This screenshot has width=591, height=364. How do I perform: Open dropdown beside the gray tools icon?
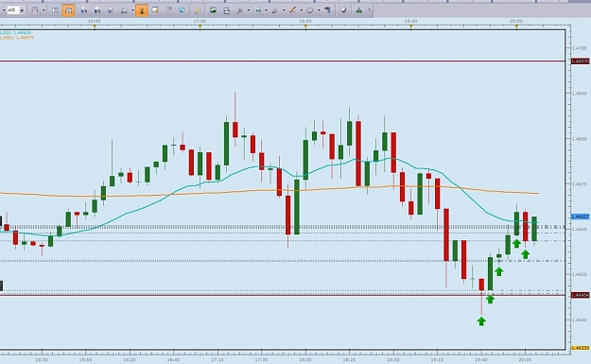(x=249, y=10)
